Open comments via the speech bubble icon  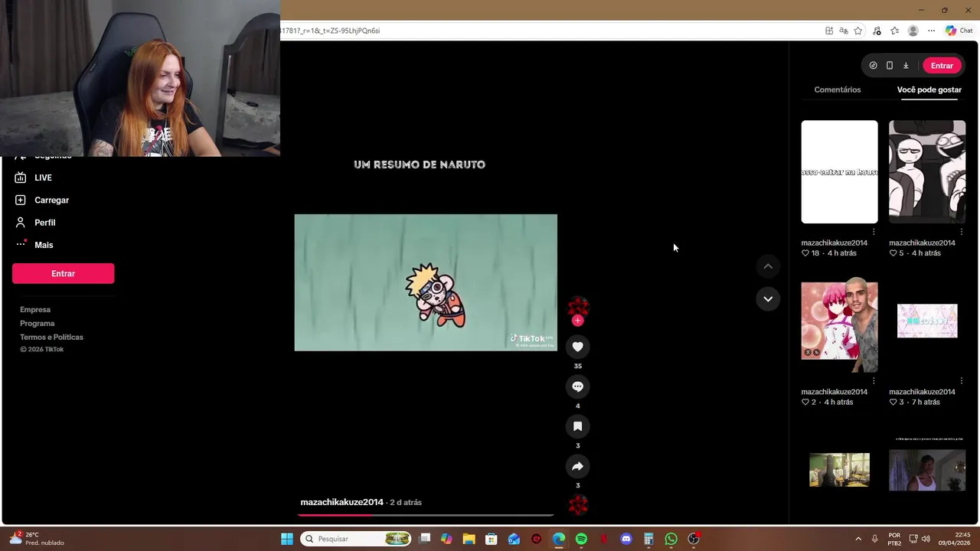578,386
